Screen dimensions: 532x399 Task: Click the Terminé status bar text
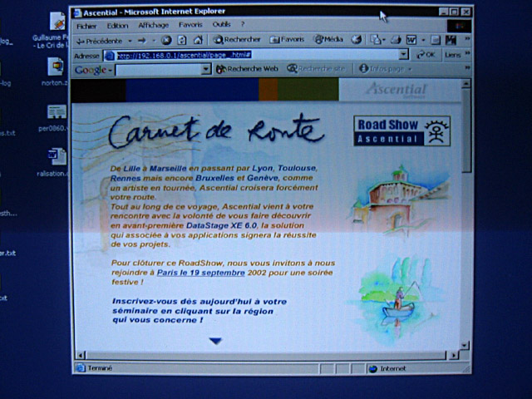point(100,368)
